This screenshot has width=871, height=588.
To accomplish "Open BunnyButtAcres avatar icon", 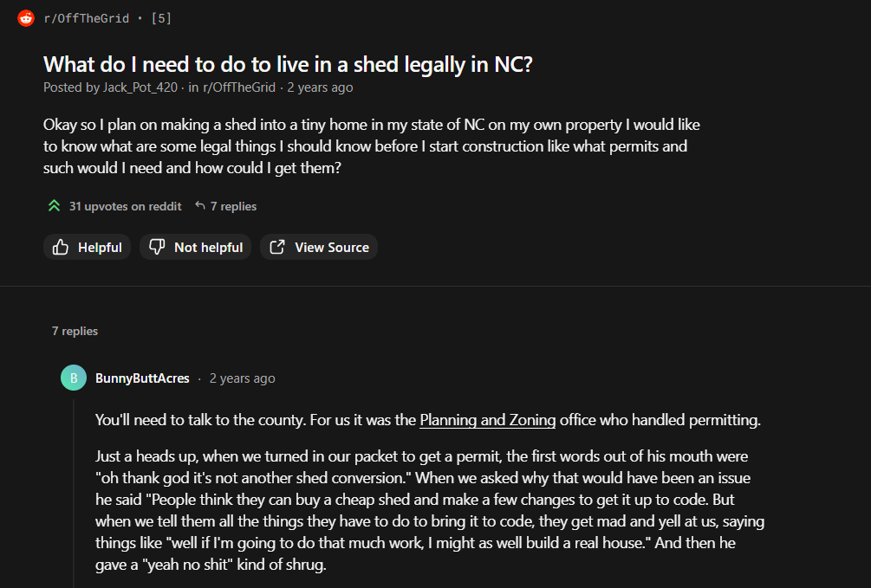I will tap(73, 378).
